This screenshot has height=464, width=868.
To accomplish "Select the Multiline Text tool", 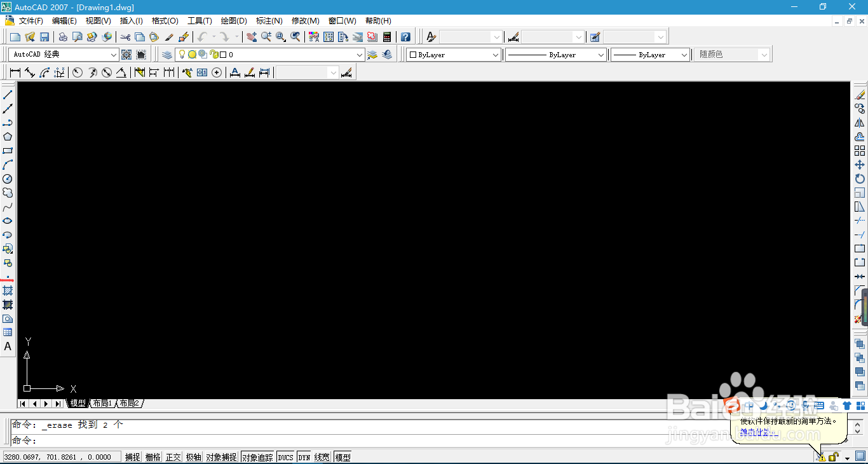I will (8, 346).
